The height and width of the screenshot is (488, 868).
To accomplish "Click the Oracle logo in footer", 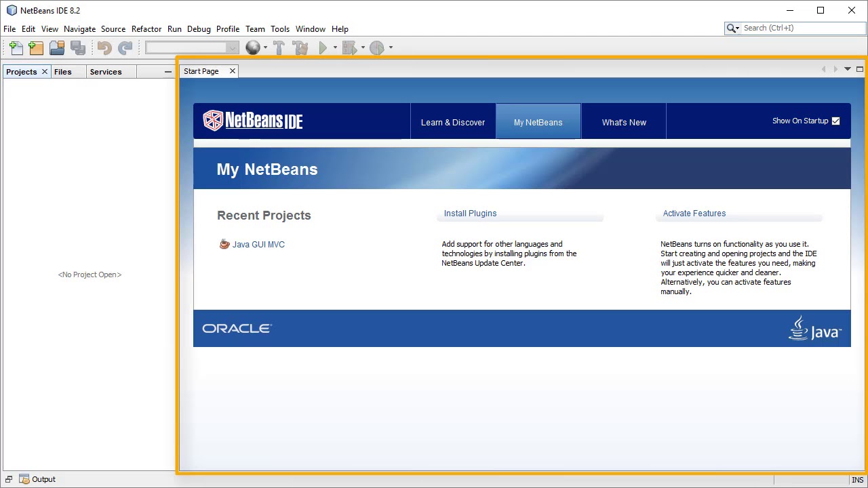I will (x=237, y=328).
